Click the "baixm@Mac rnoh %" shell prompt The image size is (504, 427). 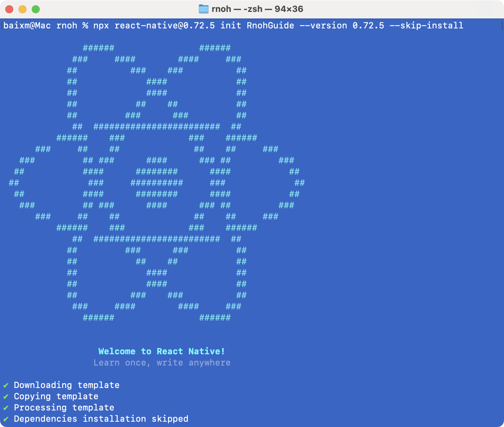(46, 25)
